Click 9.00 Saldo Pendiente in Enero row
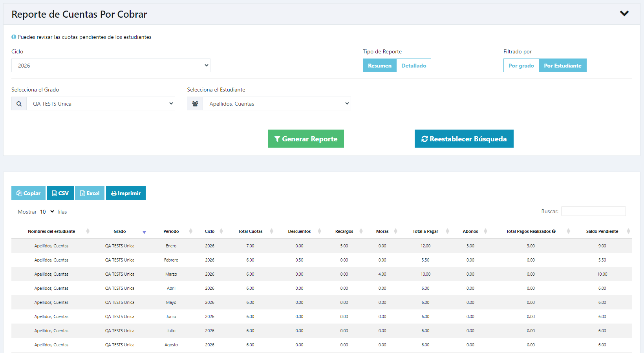Image resolution: width=644 pixels, height=353 pixels. point(602,246)
